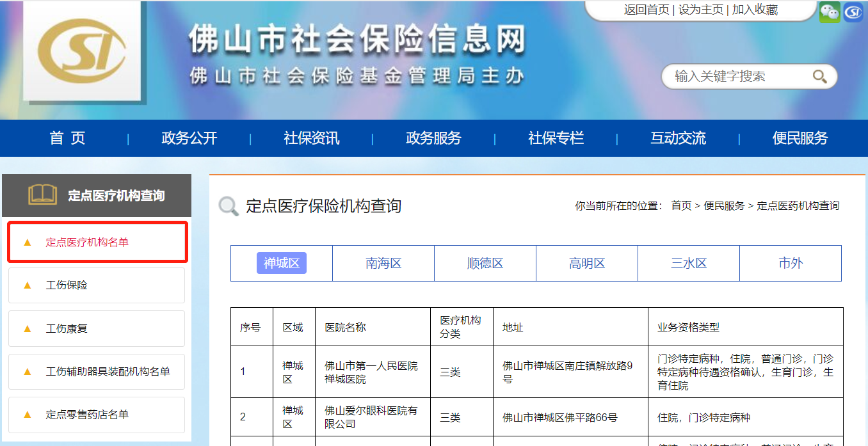The height and width of the screenshot is (446, 868).
Task: Click 加入收藏 to bookmark the site
Action: pos(755,10)
